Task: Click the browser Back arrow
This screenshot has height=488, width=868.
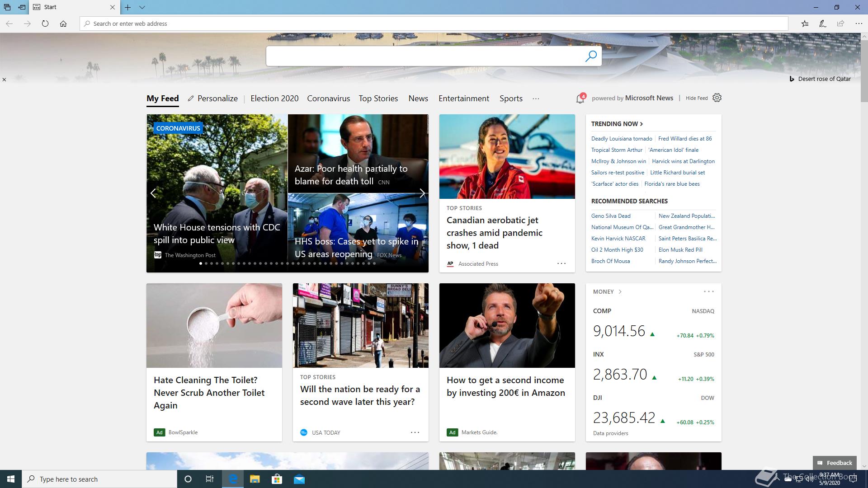Action: [9, 23]
